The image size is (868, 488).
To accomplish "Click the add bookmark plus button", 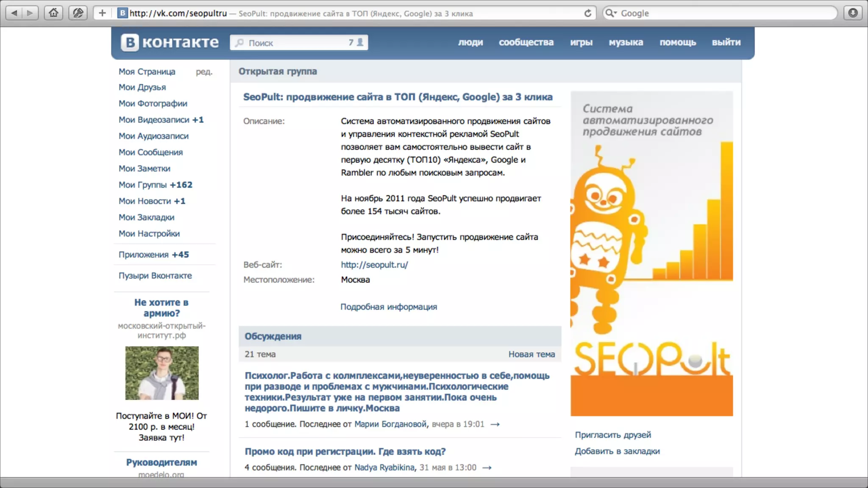I will tap(102, 13).
